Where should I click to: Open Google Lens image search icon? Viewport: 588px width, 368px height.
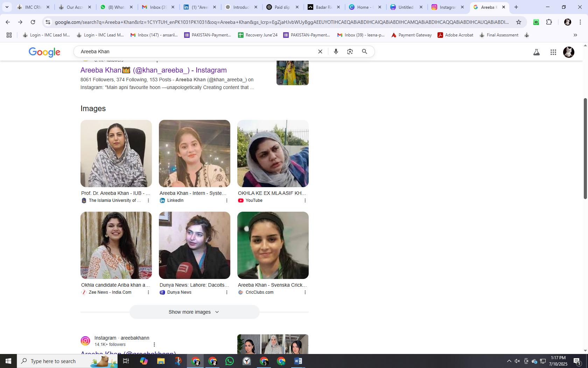pos(350,52)
